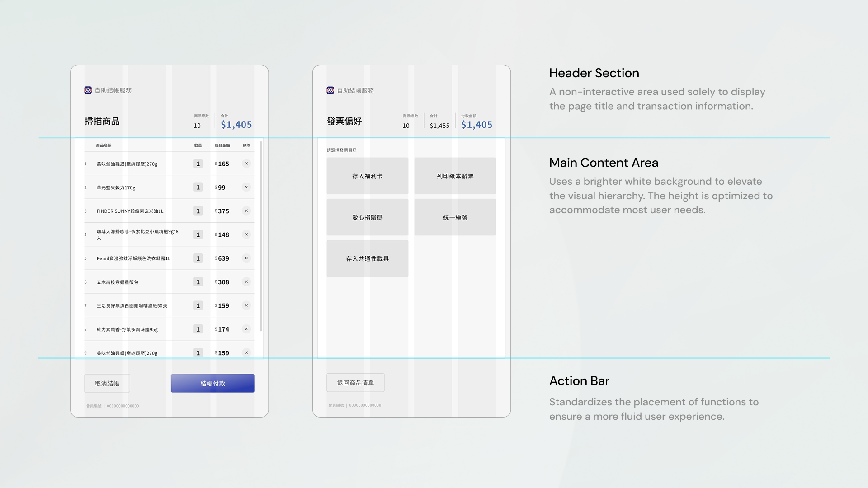Click the $1,455 subtotal value
This screenshot has width=868, height=488.
click(439, 126)
